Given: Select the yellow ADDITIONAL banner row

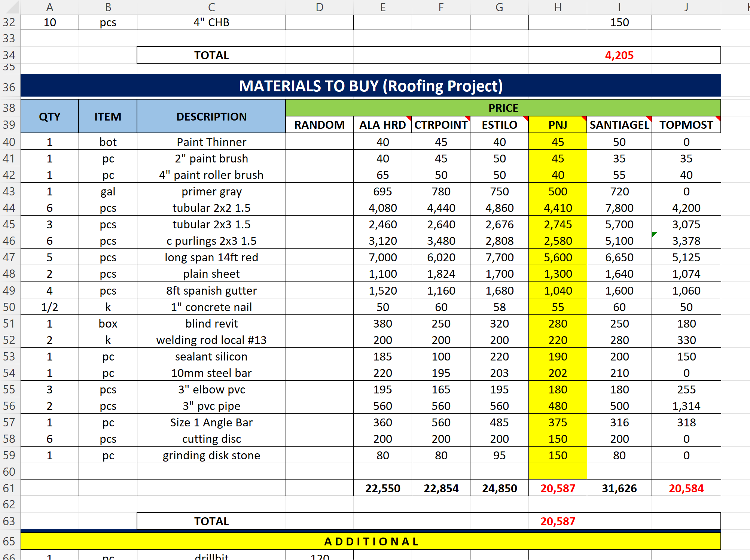Looking at the screenshot, I should [x=371, y=541].
